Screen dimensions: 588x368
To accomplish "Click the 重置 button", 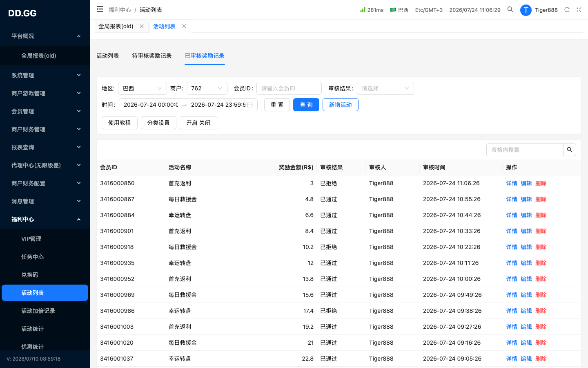I will [x=277, y=105].
